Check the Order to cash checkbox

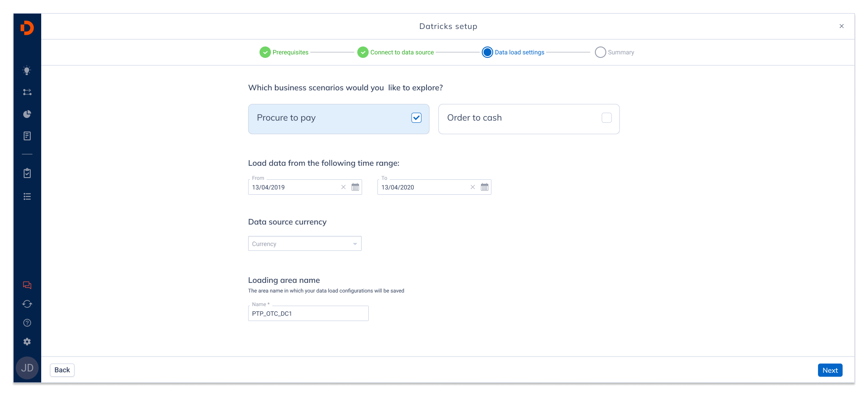607,118
